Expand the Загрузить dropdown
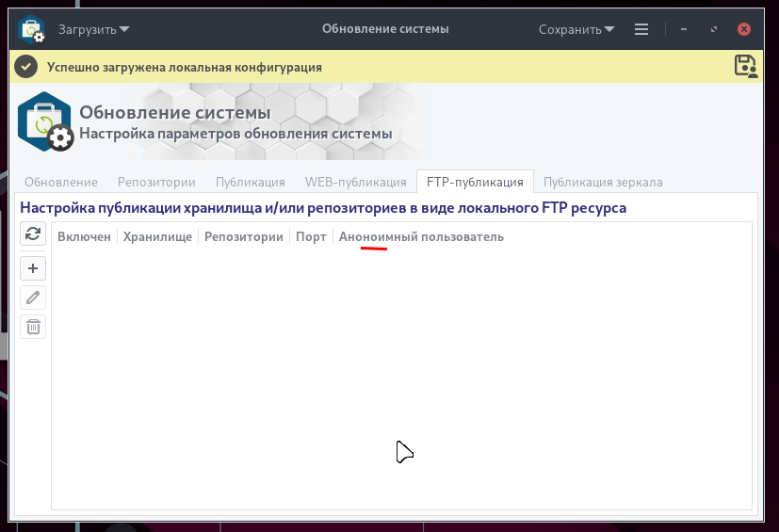Screen dimensions: 779x532 pyautogui.click(x=94, y=29)
